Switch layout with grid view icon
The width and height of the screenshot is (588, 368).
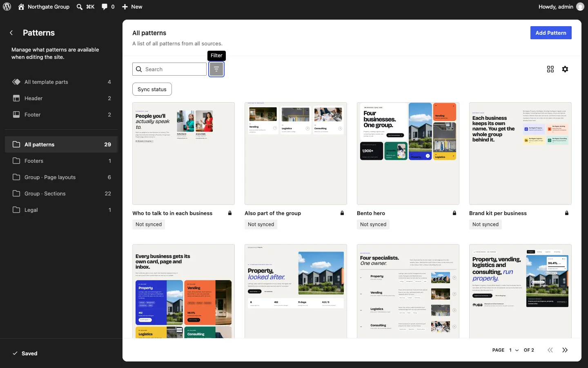point(550,69)
